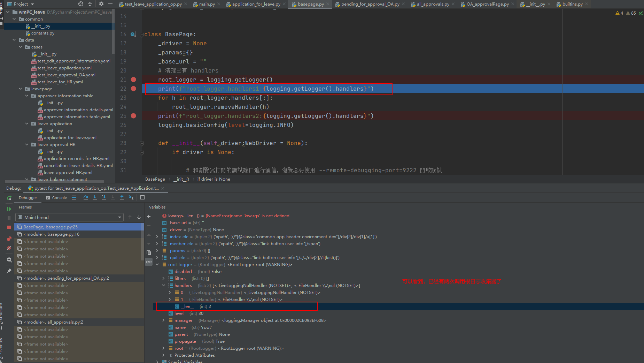Image resolution: width=644 pixels, height=363 pixels.
Task: Switch to application_for_leave.py tab
Action: (x=256, y=4)
